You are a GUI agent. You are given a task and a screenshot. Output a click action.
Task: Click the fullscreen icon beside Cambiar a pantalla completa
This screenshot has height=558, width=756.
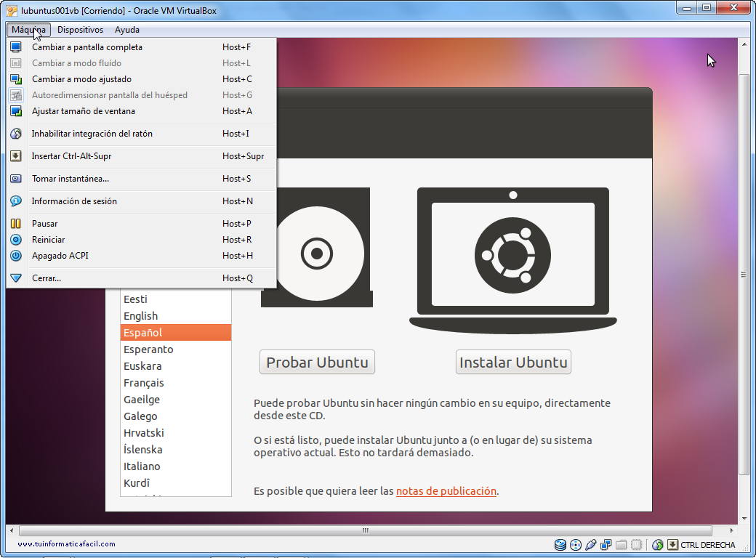pos(16,47)
